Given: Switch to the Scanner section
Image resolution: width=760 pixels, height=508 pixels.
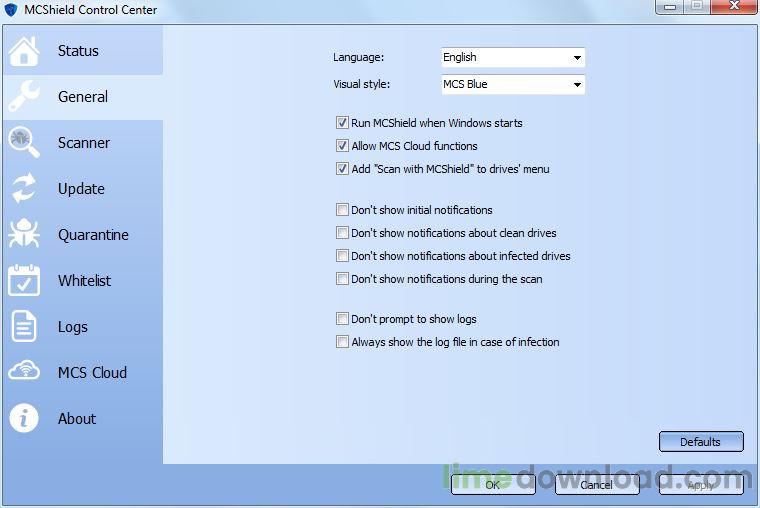Looking at the screenshot, I should 83,143.
